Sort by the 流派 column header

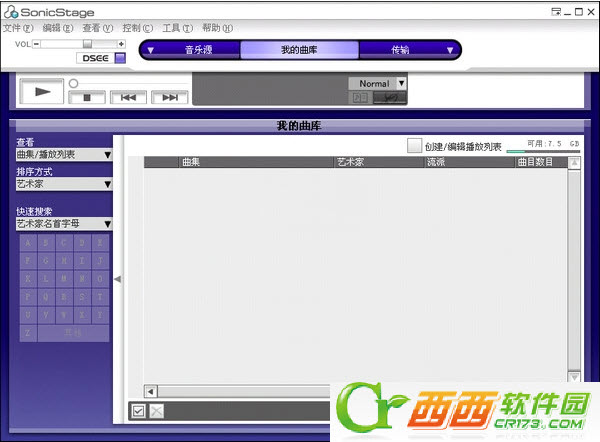[470, 162]
